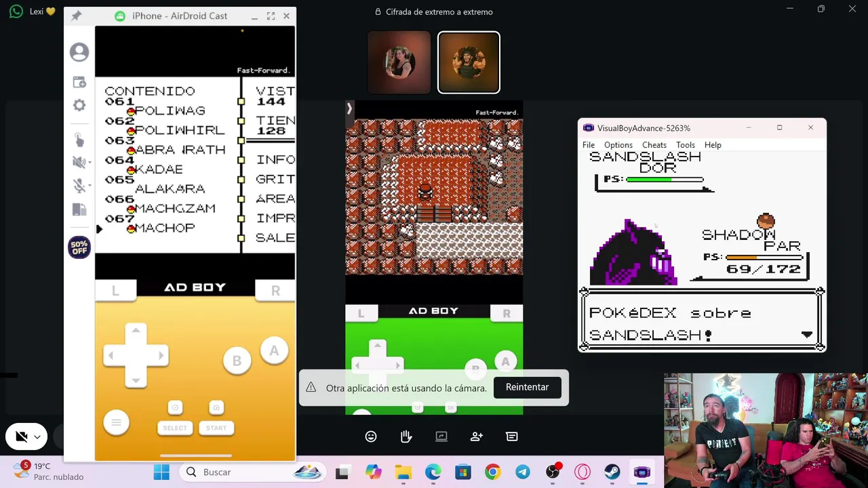Click the WhatsApp logo in call window
Screen dimensions: 868x488
(16, 12)
